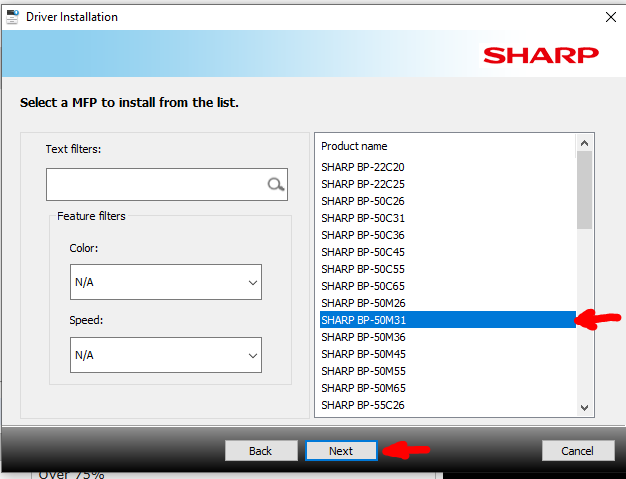The width and height of the screenshot is (626, 479).
Task: Select SHARP BP-50C31 in the list
Action: [x=448, y=218]
